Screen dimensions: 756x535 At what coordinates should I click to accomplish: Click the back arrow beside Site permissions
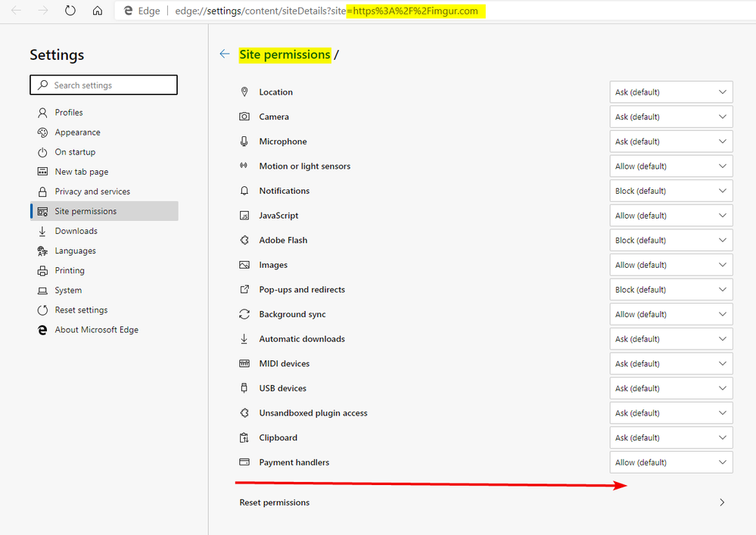[225, 54]
